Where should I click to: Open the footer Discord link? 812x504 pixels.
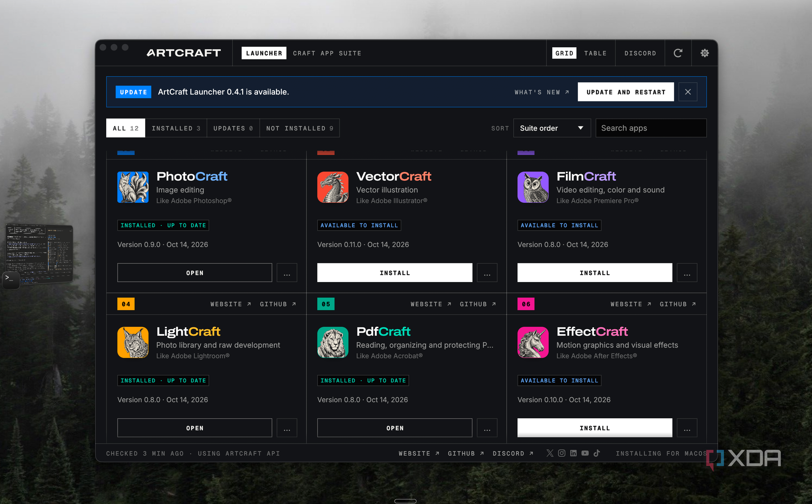pyautogui.click(x=513, y=453)
